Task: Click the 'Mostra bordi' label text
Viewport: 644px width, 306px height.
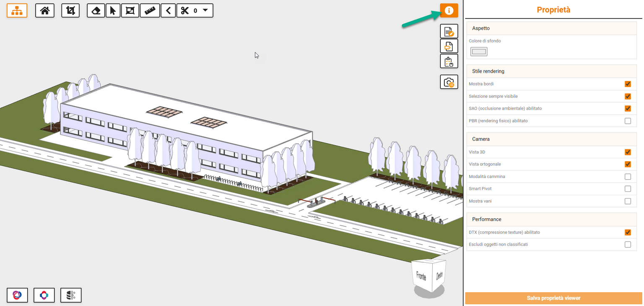Action: pyautogui.click(x=481, y=84)
